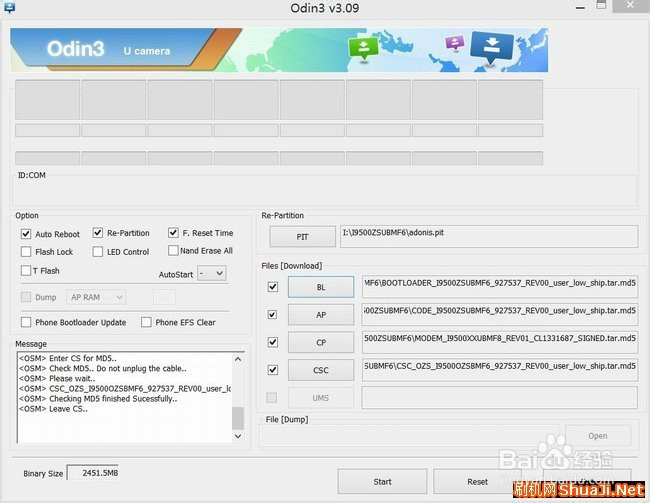Click the Odin3 app icon in title bar
Image resolution: width=650 pixels, height=503 pixels.
pyautogui.click(x=9, y=7)
